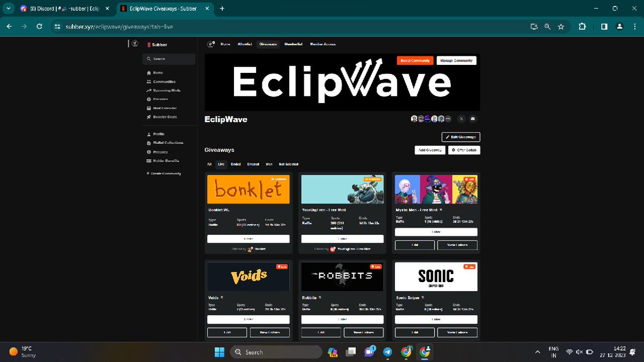This screenshot has height=362, width=644.
Task: Open the community X (Twitter) link
Action: (462, 119)
